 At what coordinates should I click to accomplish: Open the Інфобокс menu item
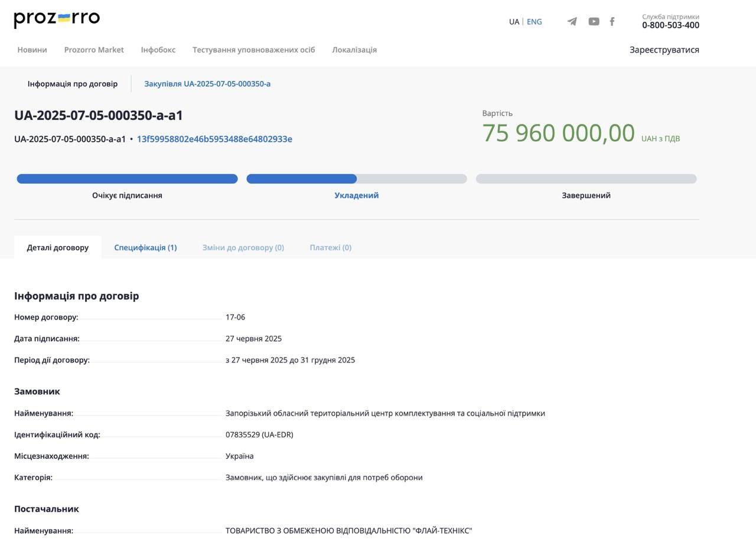(158, 50)
